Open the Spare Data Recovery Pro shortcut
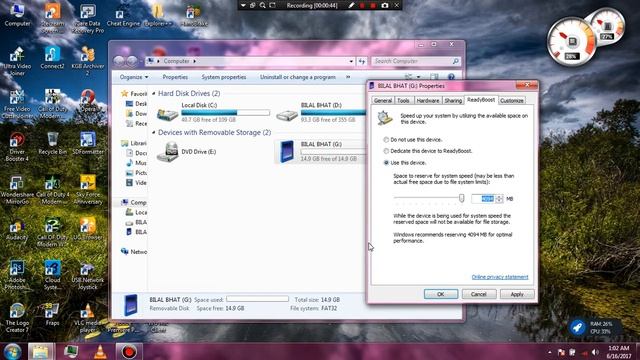 (88, 19)
